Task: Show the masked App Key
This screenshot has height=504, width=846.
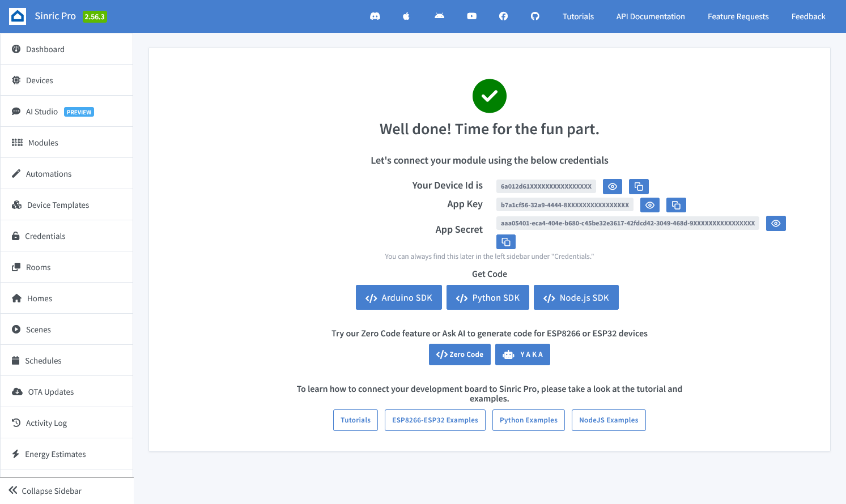Action: point(650,205)
